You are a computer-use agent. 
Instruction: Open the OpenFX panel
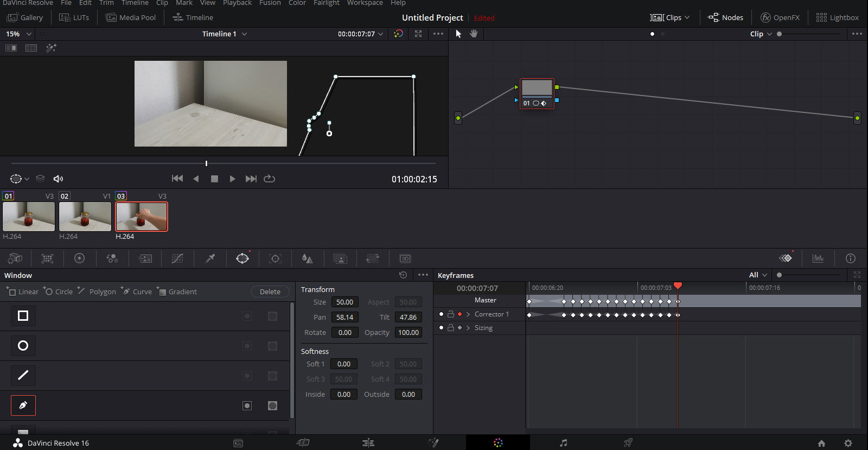(x=780, y=17)
